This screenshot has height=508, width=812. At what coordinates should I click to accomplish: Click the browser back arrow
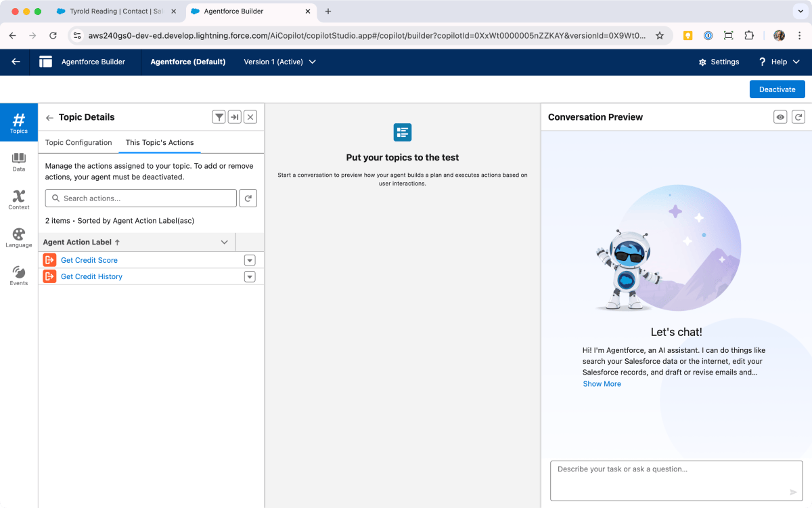[x=12, y=35]
